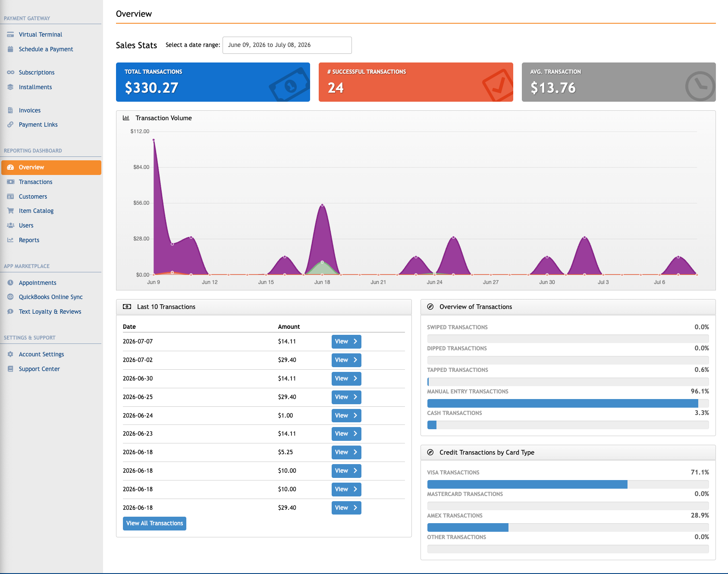The height and width of the screenshot is (574, 728).
Task: View the 2026-06-30 transaction
Action: tap(346, 379)
